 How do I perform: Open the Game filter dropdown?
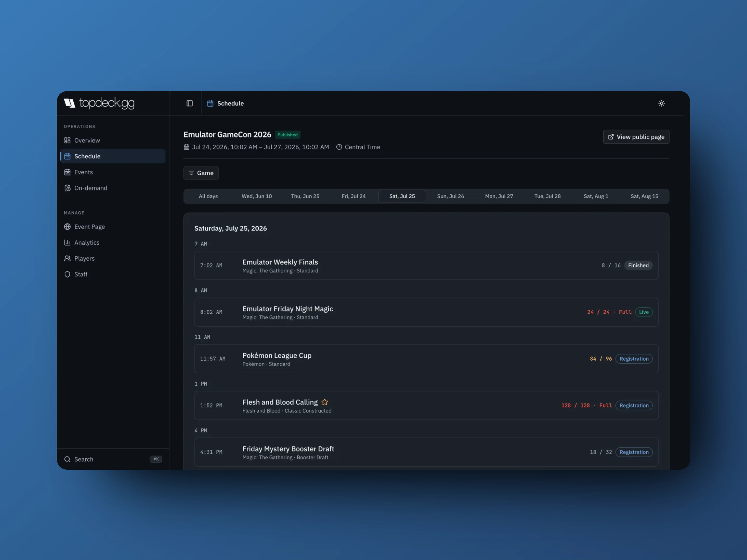point(201,173)
